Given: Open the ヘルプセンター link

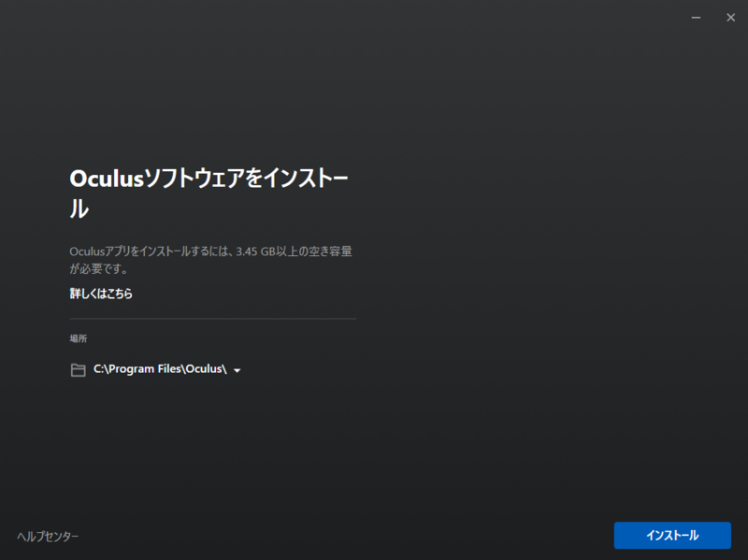Looking at the screenshot, I should [48, 536].
